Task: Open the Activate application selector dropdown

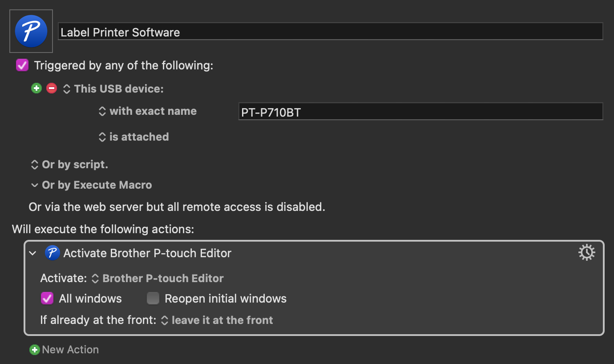Action: pyautogui.click(x=95, y=278)
